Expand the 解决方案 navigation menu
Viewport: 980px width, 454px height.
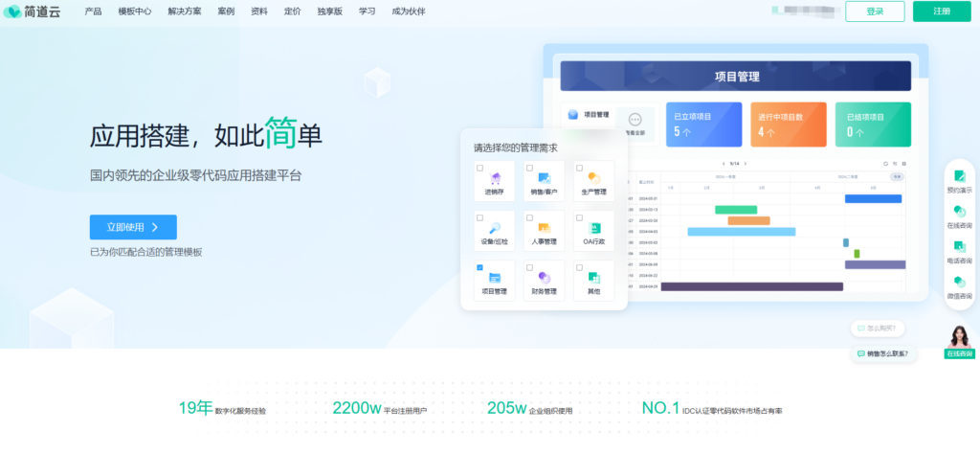pos(186,11)
